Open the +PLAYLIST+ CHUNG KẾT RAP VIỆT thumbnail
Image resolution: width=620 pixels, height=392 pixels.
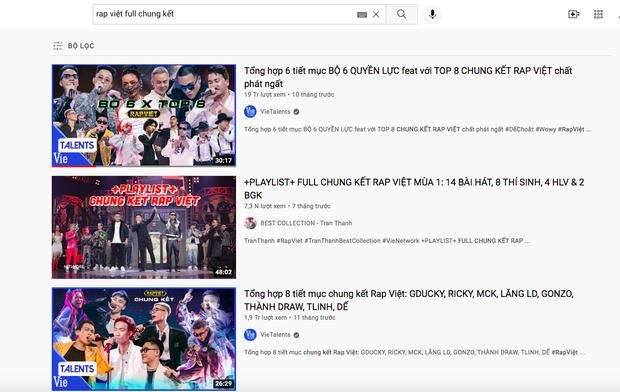click(144, 227)
